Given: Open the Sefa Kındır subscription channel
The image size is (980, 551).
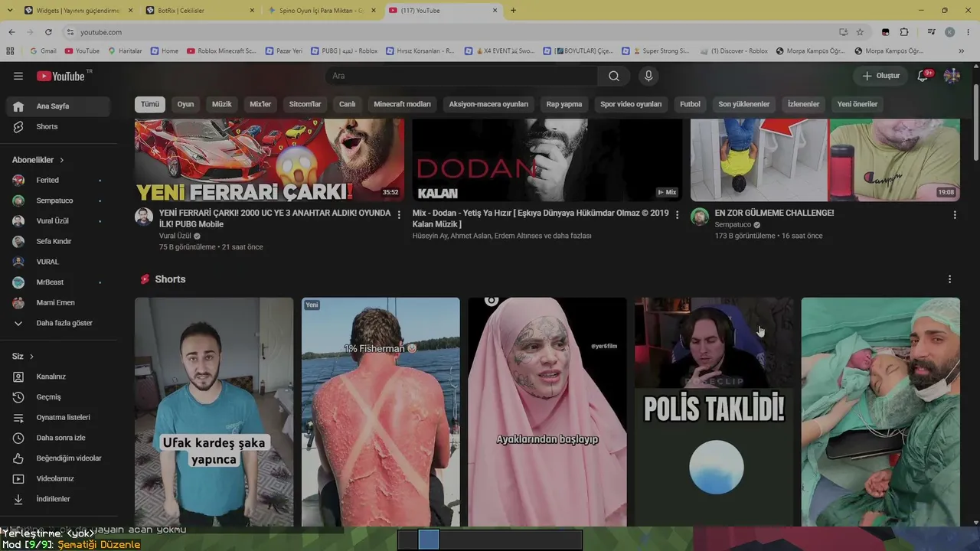Looking at the screenshot, I should (x=58, y=242).
